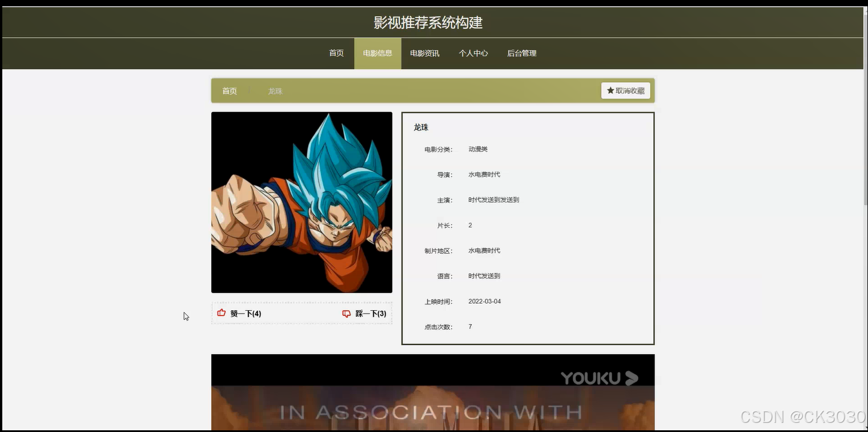
Task: Click the 上映时间 label
Action: pyautogui.click(x=438, y=302)
